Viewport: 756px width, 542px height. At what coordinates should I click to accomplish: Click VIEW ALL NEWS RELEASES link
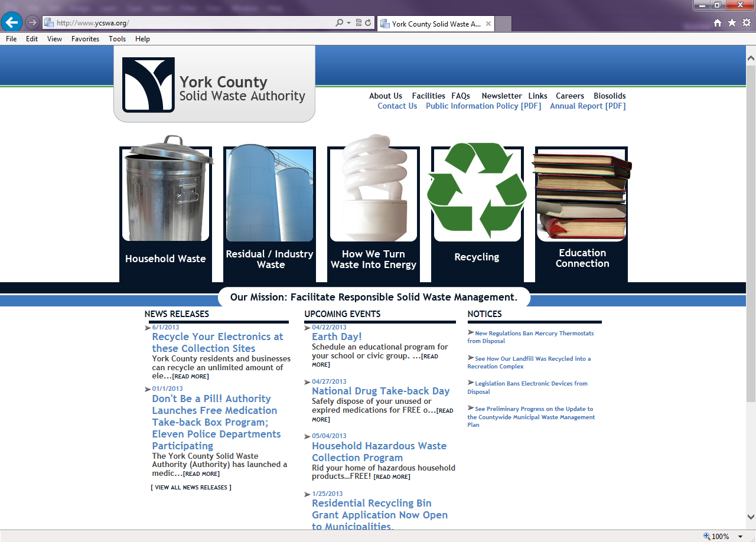pos(191,488)
